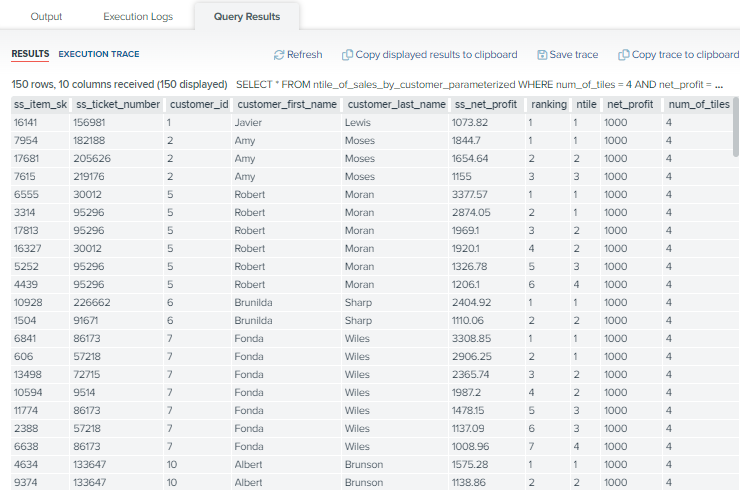This screenshot has width=740, height=490.
Task: Select item cell 16327
Action: tap(40, 248)
